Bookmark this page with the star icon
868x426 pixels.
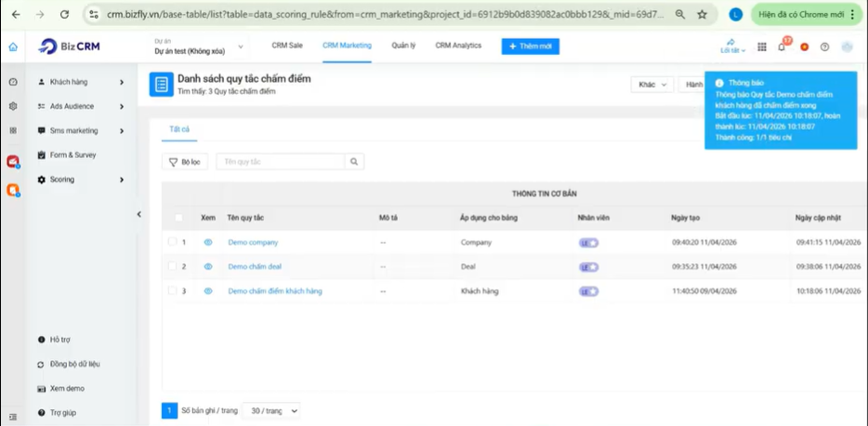pos(702,15)
